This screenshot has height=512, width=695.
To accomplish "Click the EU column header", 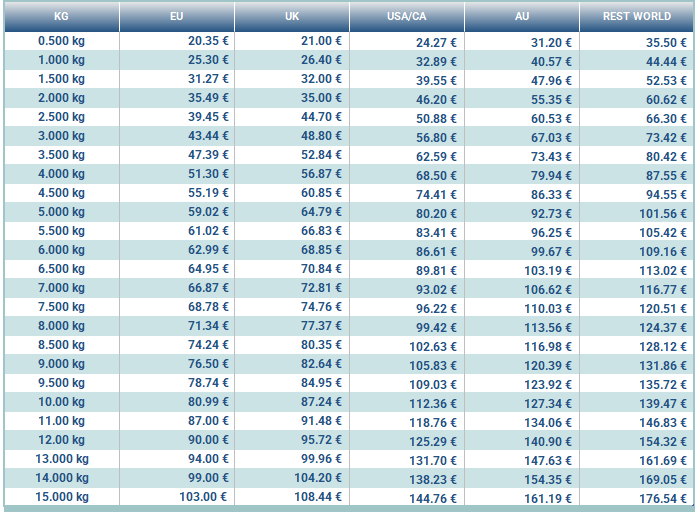I will [x=177, y=16].
